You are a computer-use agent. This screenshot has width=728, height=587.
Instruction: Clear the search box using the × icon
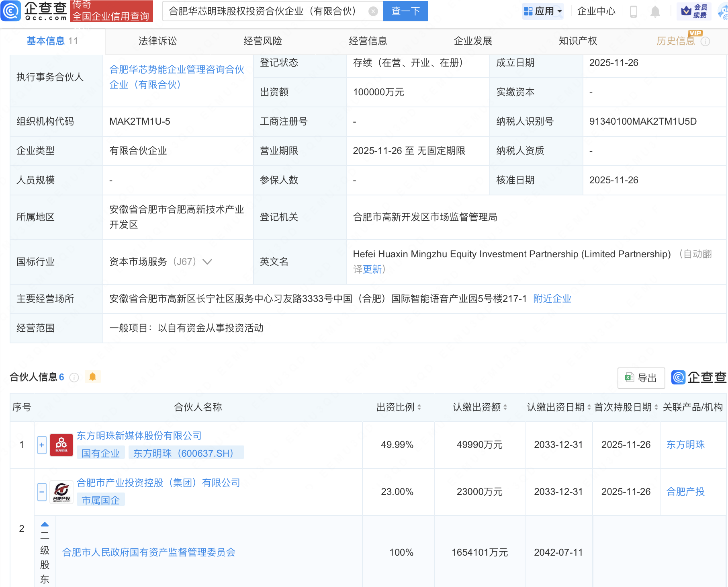pos(374,11)
